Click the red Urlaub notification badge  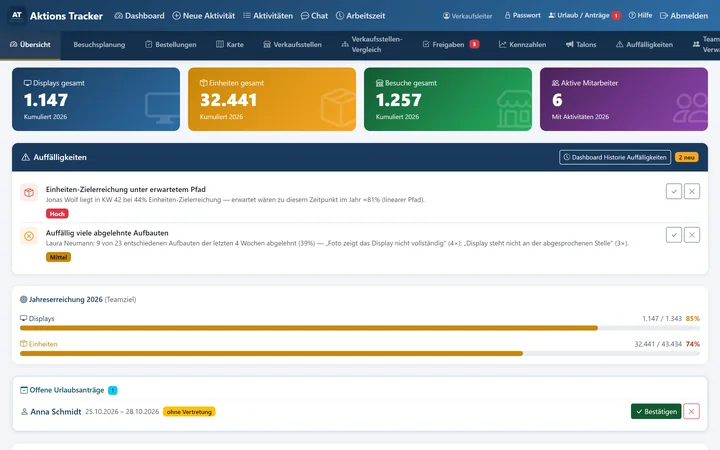click(x=616, y=16)
